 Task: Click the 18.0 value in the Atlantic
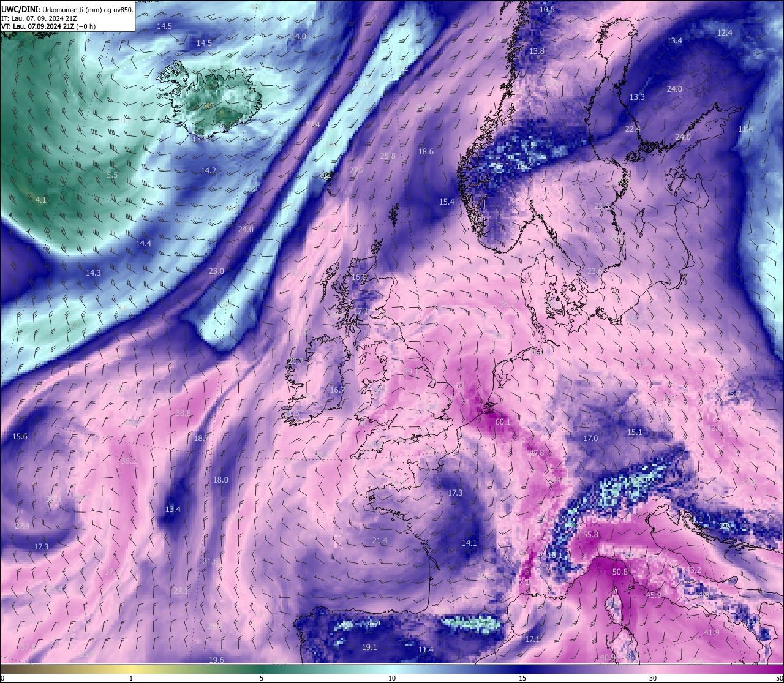[x=221, y=480]
